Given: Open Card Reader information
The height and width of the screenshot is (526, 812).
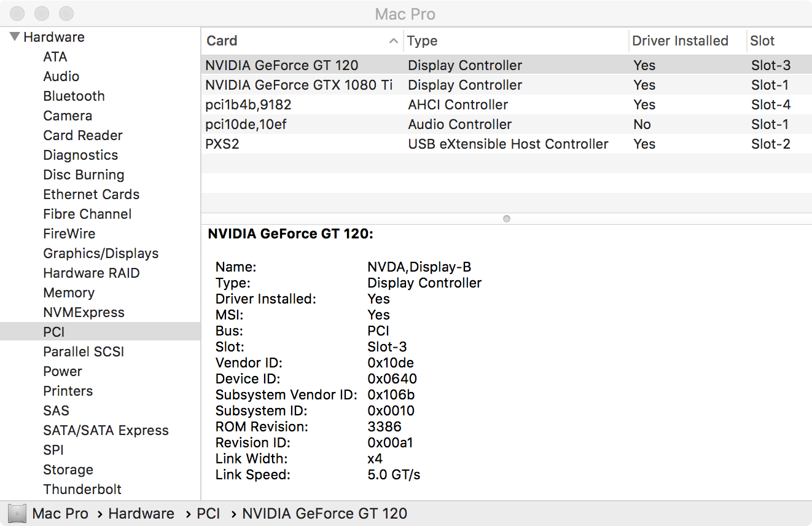Looking at the screenshot, I should pos(83,135).
